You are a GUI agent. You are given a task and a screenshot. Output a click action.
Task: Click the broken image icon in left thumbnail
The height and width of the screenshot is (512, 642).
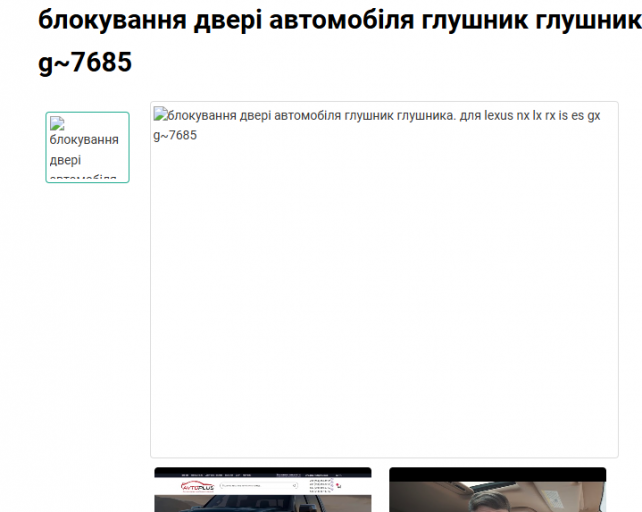(x=57, y=123)
